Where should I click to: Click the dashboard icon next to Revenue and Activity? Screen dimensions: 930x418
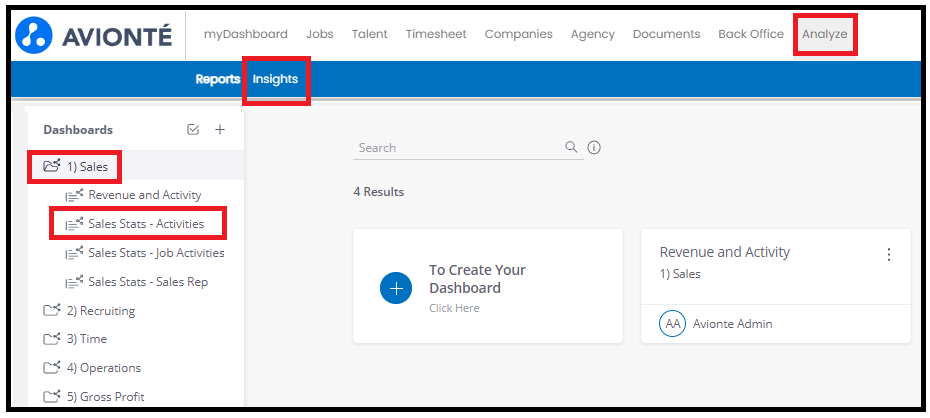pos(74,194)
